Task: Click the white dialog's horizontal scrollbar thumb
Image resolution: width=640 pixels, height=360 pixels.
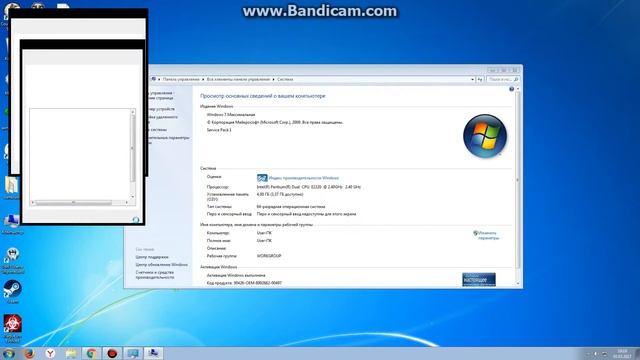Action: [x=73, y=202]
